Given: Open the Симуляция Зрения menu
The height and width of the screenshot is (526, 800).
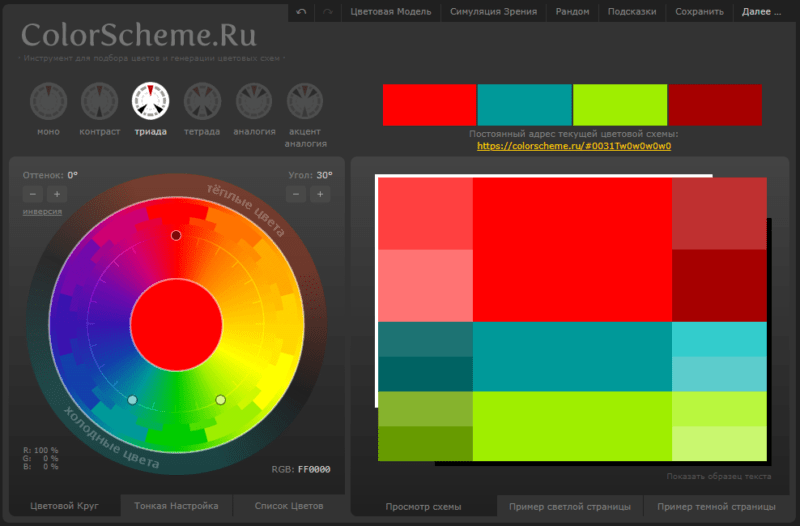Looking at the screenshot, I should 493,11.
